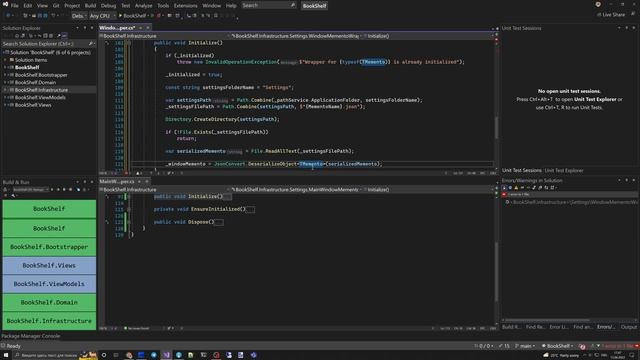Expand the Solution Items folder

click(6, 60)
